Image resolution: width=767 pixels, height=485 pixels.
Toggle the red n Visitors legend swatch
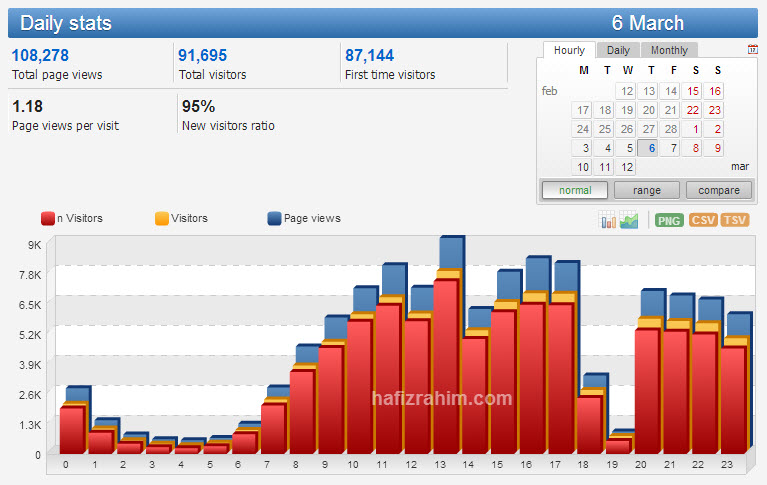(x=47, y=218)
